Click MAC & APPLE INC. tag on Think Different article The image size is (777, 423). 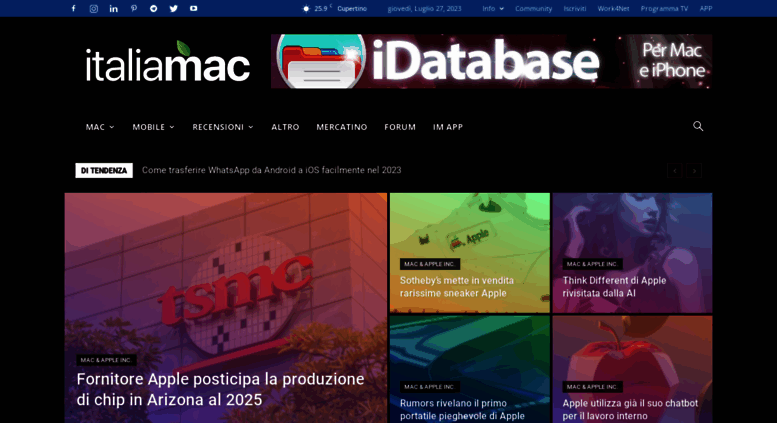592,264
